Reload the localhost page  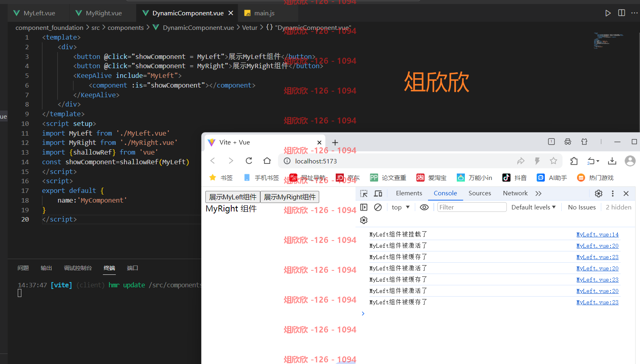point(249,161)
